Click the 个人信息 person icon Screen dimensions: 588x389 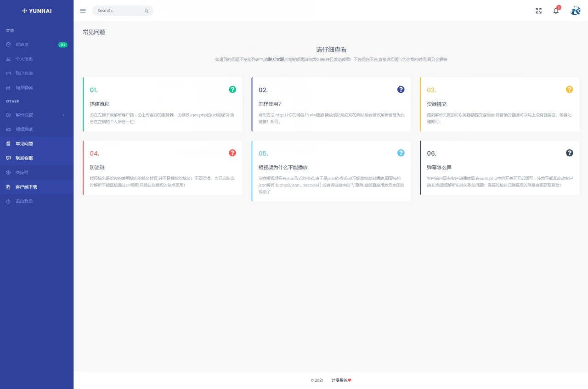click(x=8, y=59)
